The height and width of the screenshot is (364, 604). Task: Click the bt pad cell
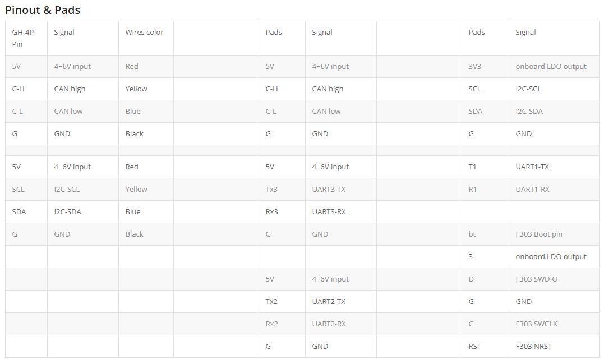pos(485,234)
